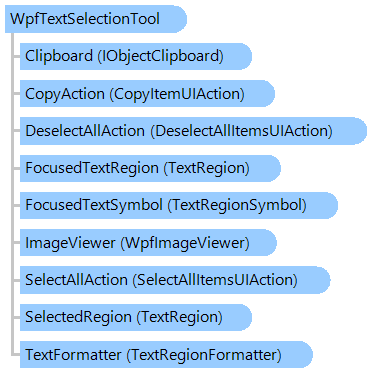Choose the SelectAllAction property name
385x372 pixels.
(76, 280)
